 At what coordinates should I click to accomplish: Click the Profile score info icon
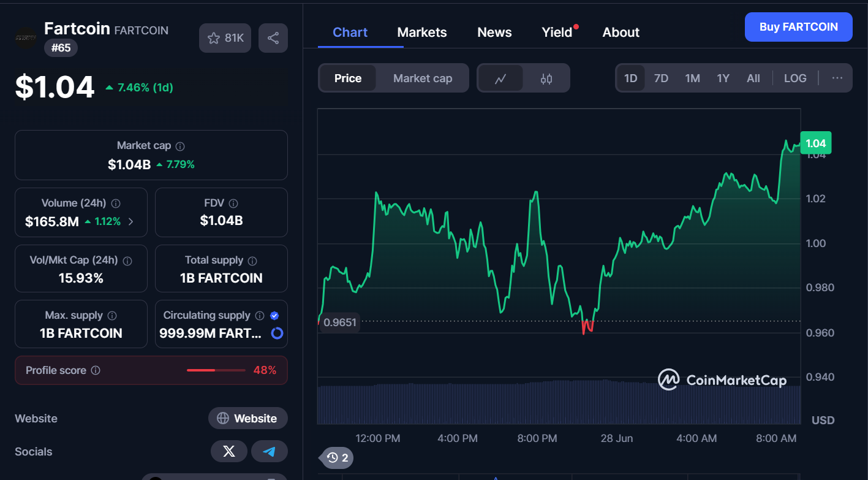pos(96,370)
